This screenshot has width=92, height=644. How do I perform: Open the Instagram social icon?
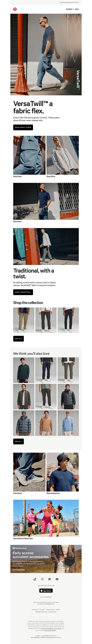(42, 579)
